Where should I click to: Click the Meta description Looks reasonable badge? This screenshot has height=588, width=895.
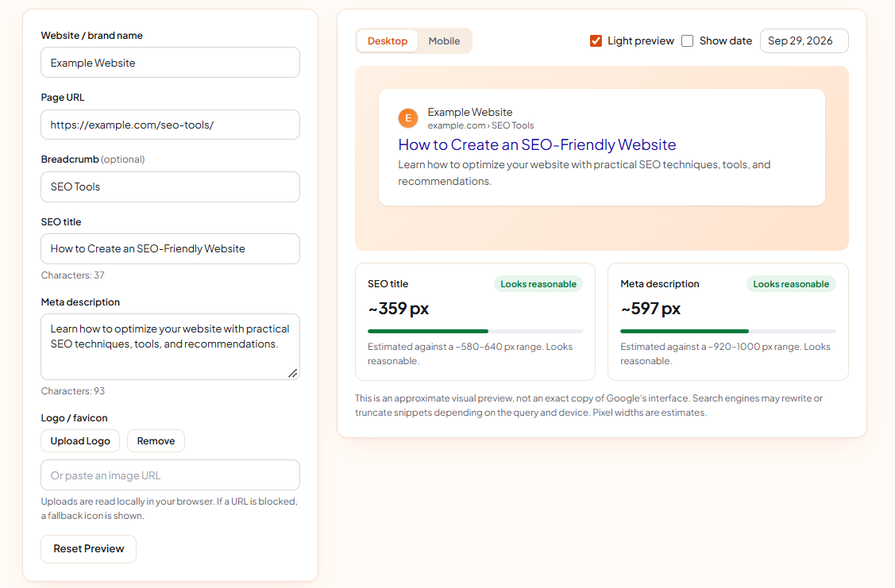point(791,284)
